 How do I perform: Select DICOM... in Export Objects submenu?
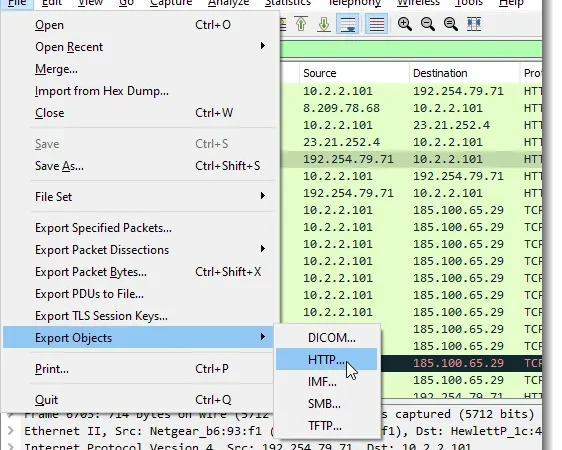tap(327, 338)
